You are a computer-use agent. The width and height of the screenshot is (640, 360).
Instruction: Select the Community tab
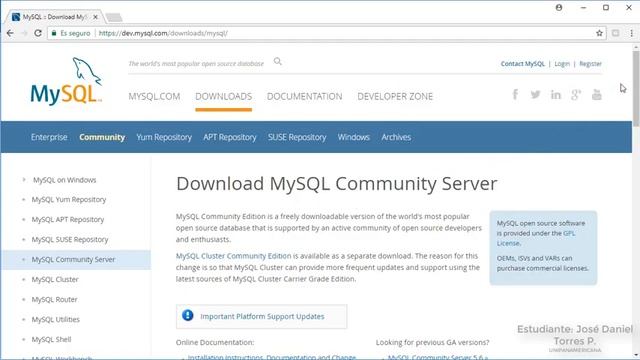[x=102, y=137]
